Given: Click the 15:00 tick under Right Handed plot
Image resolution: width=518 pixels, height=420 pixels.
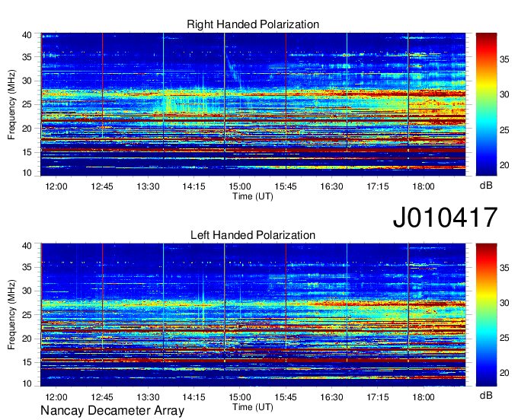Looking at the screenshot, I should point(240,186).
